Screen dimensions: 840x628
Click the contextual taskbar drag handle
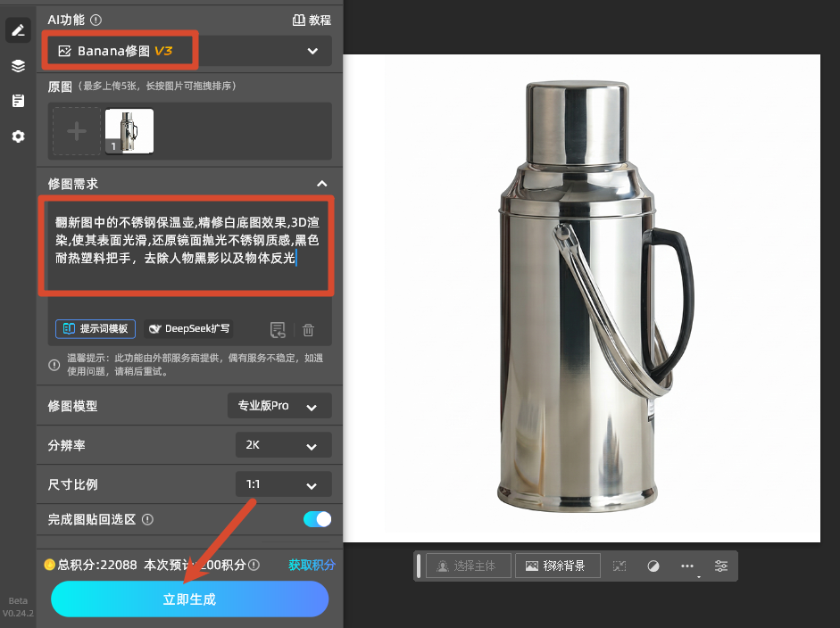click(x=419, y=566)
